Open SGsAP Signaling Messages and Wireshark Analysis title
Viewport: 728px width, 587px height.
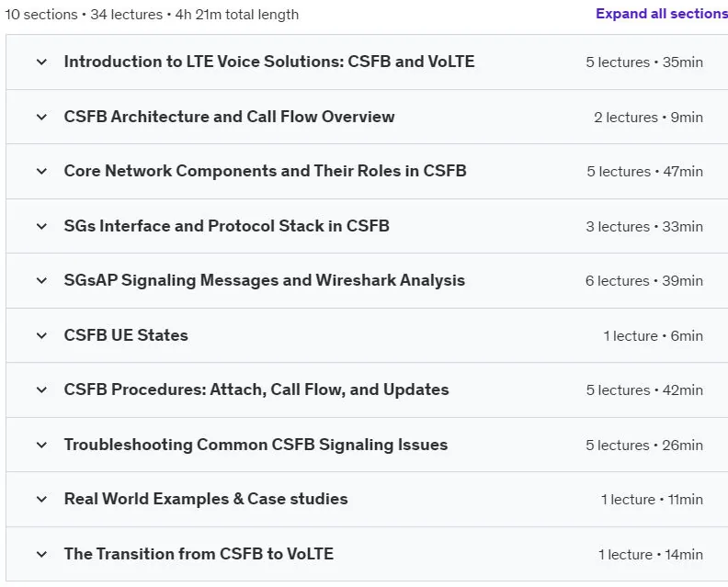(x=264, y=281)
